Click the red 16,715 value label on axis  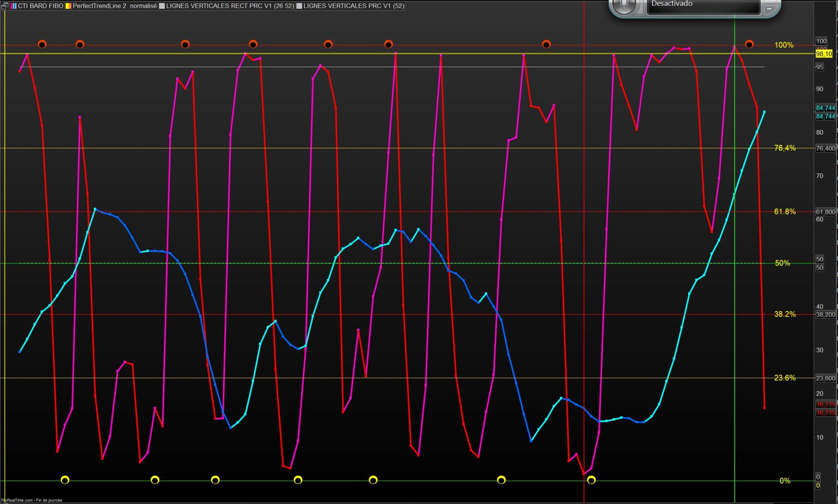[825, 404]
